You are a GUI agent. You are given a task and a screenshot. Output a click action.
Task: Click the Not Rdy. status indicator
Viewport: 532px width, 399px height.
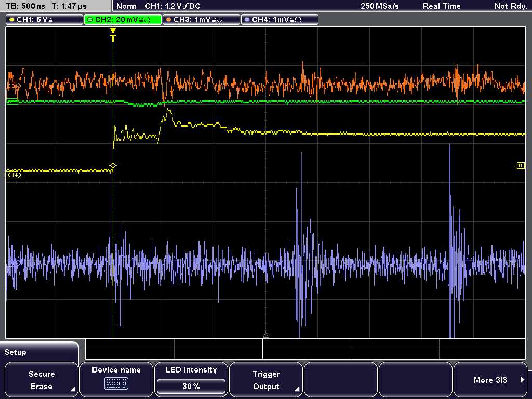511,6
